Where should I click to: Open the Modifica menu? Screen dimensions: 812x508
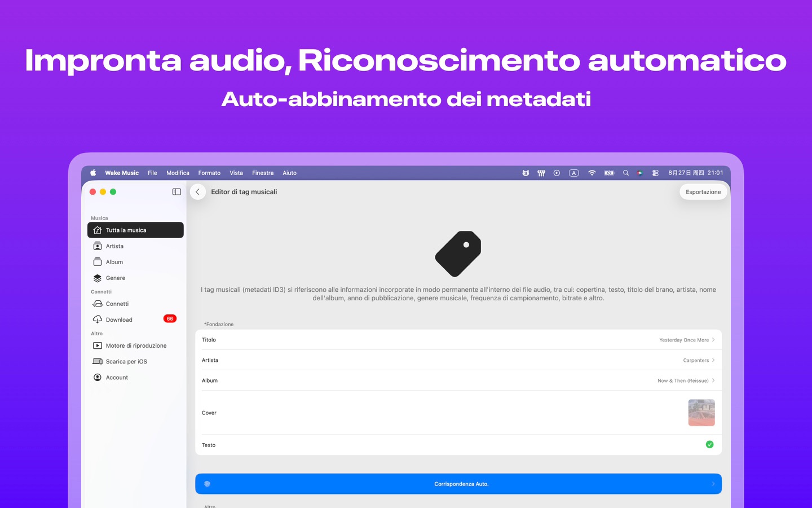pyautogui.click(x=178, y=173)
